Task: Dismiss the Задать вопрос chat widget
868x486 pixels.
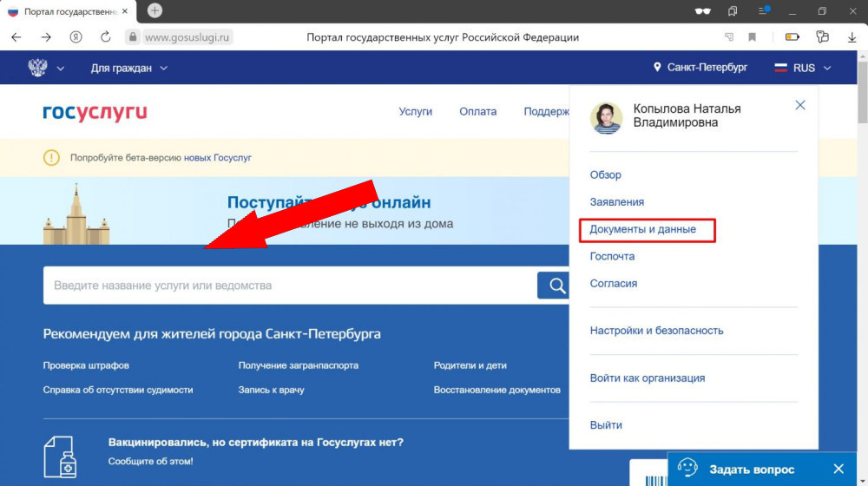Action: tap(838, 469)
